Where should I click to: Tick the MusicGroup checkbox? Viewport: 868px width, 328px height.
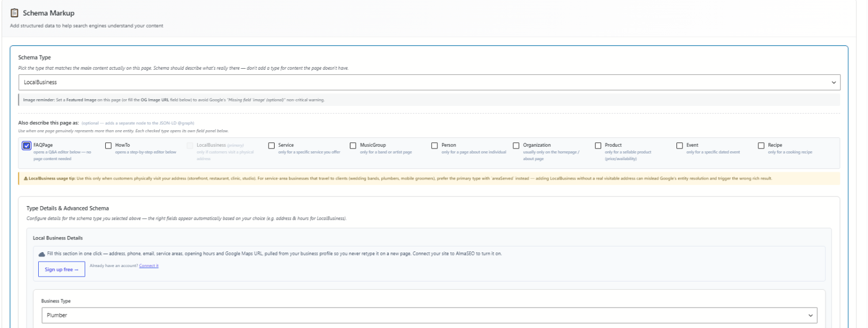point(353,146)
